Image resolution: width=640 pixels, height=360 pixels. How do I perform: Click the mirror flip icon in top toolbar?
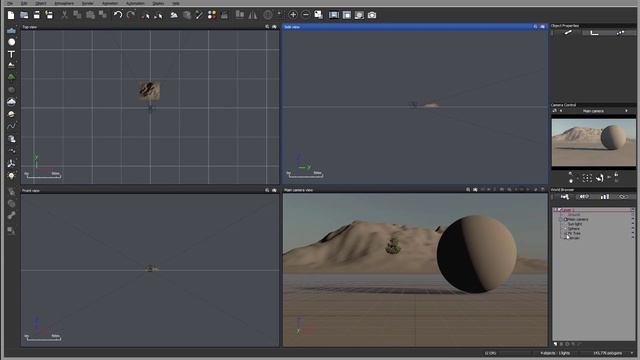253,16
